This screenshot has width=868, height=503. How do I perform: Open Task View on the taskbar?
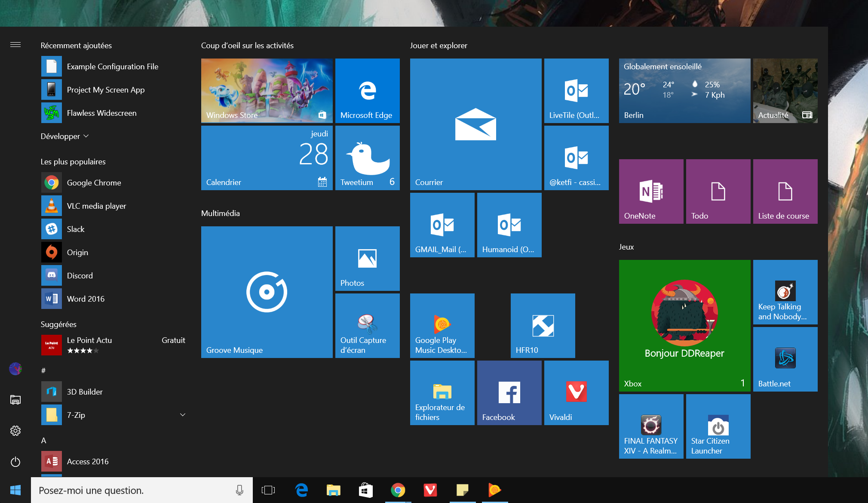(x=268, y=490)
